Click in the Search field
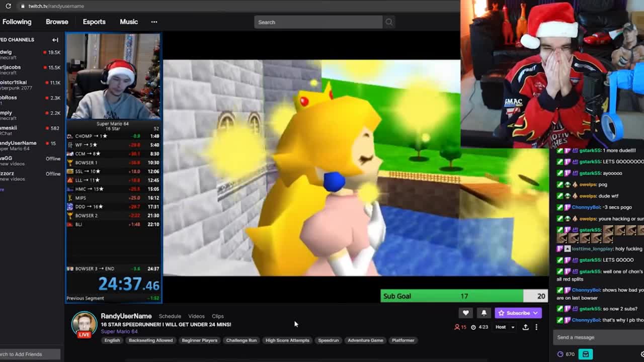 coord(318,22)
